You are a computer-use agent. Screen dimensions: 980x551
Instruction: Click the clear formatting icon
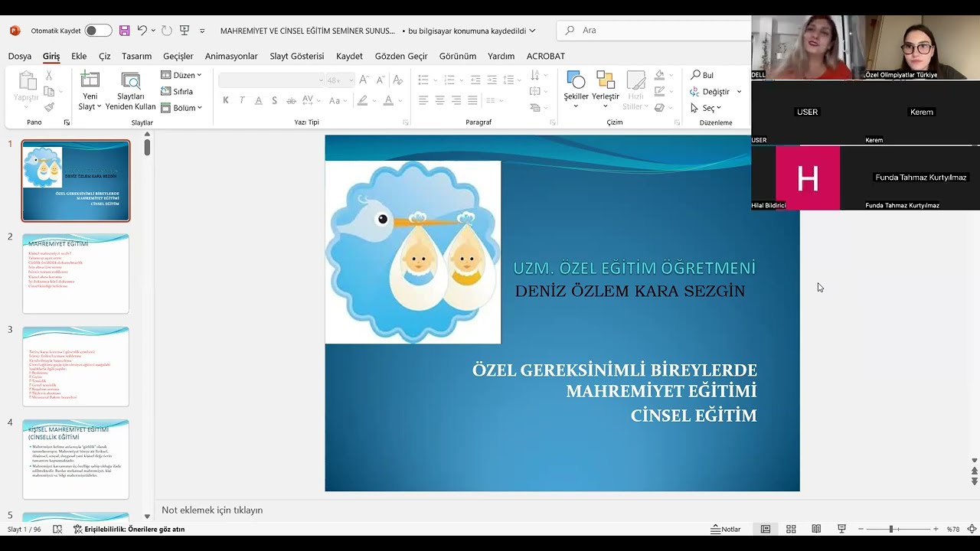[397, 80]
